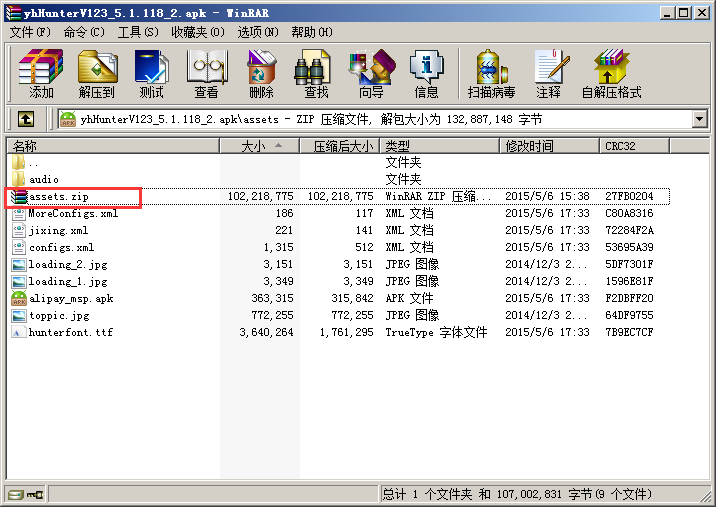Click the jixing.xml file icon
This screenshot has width=716, height=507.
[x=19, y=230]
